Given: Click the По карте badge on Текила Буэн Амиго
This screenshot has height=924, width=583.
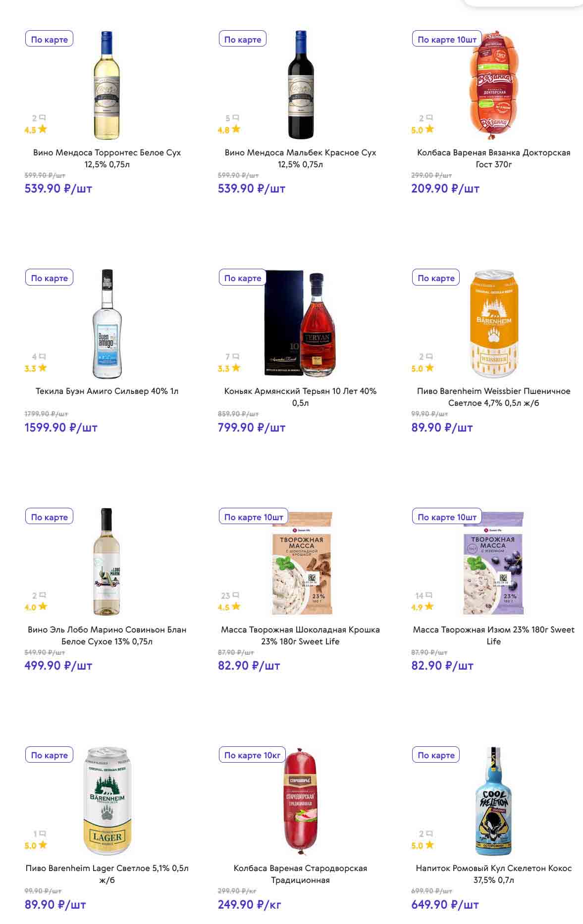Looking at the screenshot, I should point(50,278).
